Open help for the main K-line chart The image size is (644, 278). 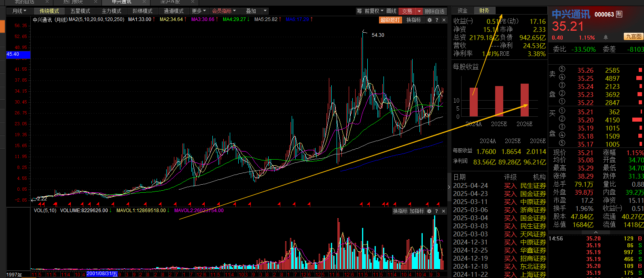coord(437,20)
